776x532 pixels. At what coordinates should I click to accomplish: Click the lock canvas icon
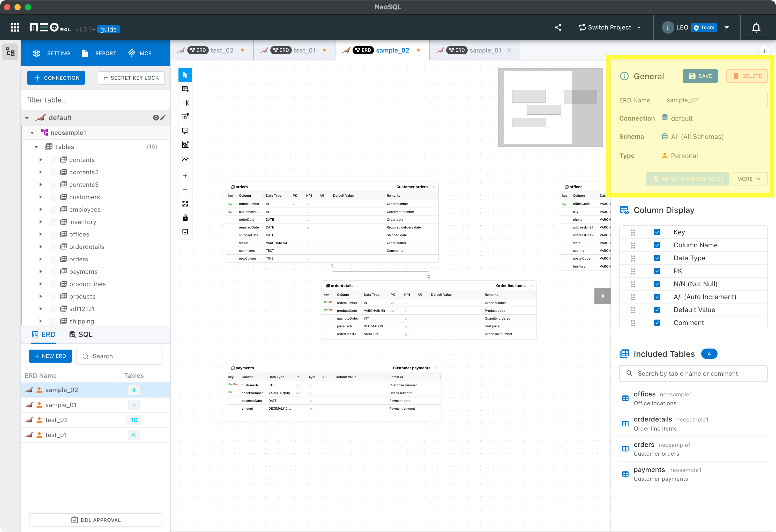pyautogui.click(x=185, y=218)
